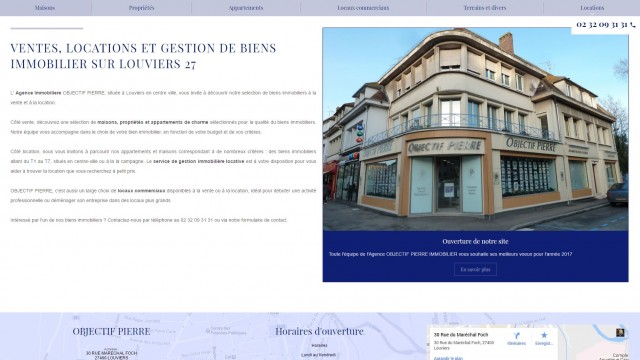Click the telephone handset icon
The image size is (640, 360).
click(633, 25)
